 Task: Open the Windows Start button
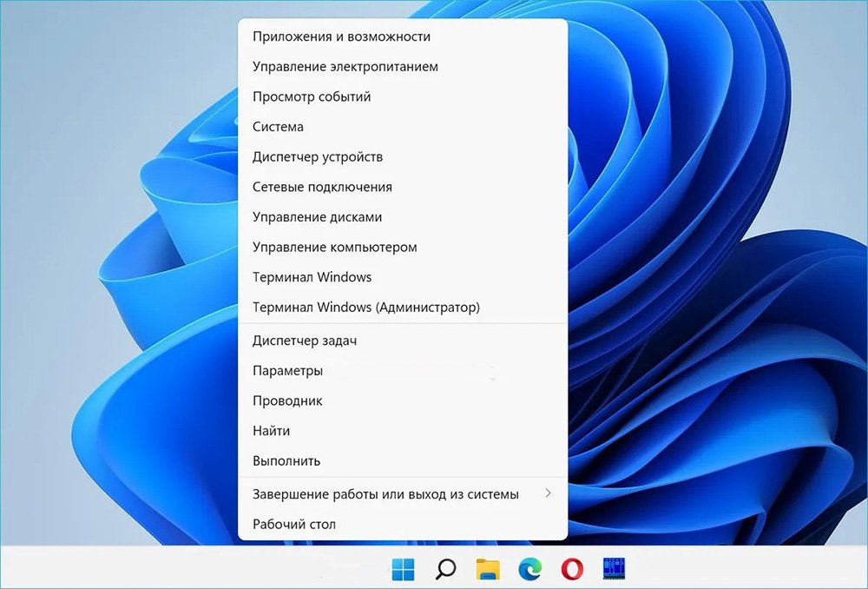tap(403, 569)
